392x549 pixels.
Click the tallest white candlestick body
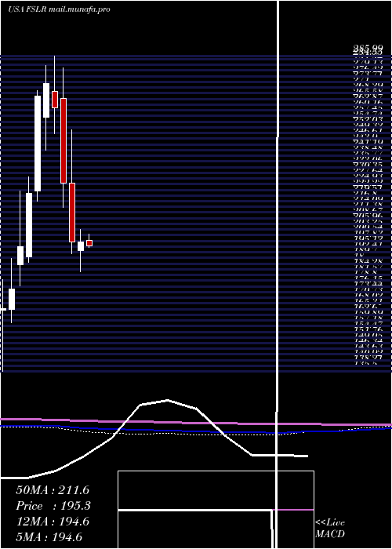pos(38,144)
